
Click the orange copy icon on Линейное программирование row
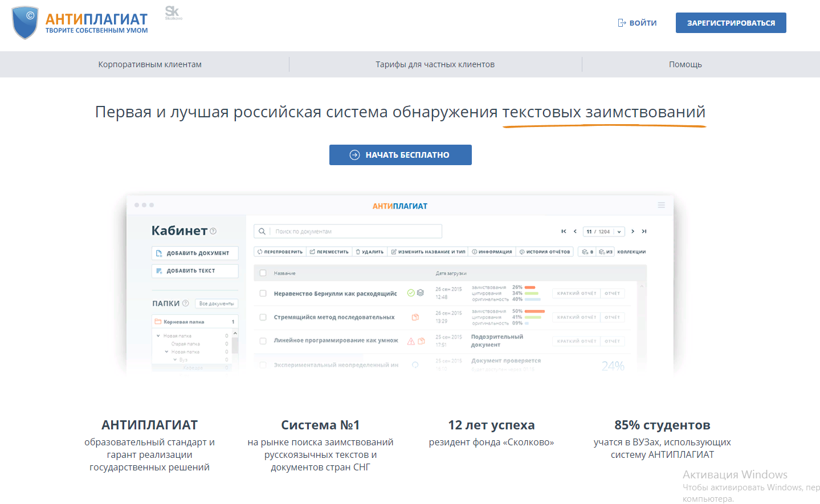[421, 341]
